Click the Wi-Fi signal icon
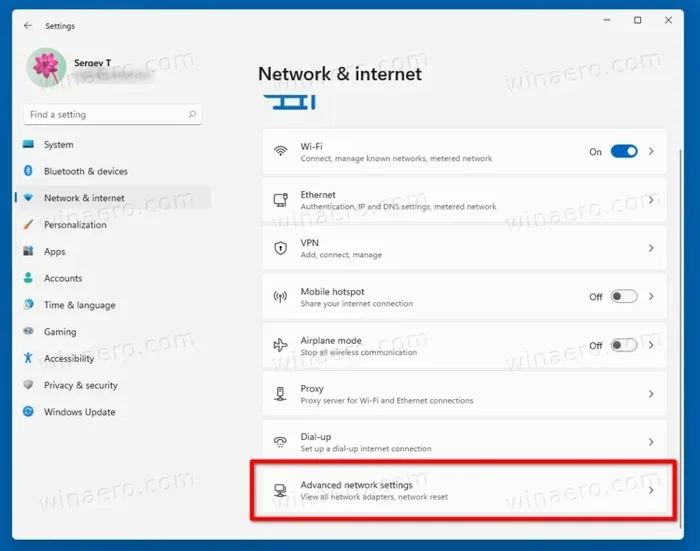The height and width of the screenshot is (551, 700). 280,151
